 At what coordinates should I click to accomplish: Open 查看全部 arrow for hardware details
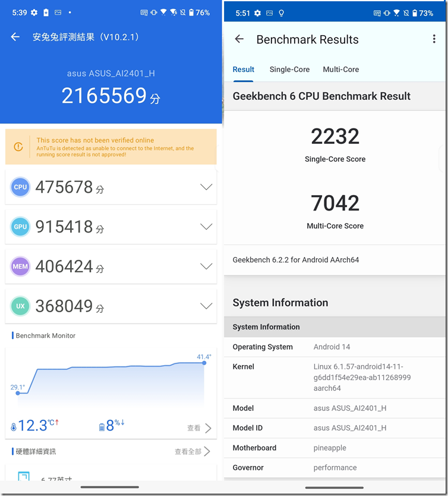[x=207, y=451]
